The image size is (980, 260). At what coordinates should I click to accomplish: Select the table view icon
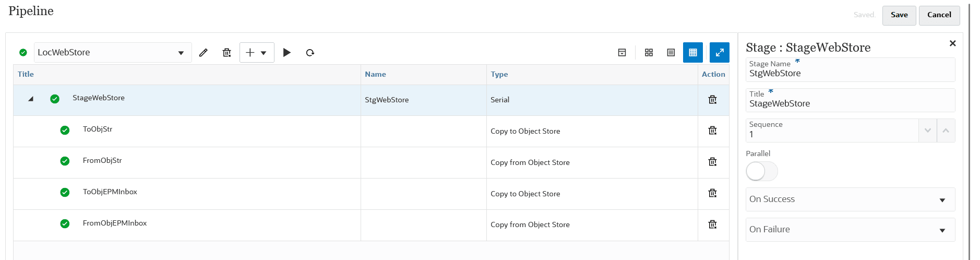pyautogui.click(x=693, y=53)
